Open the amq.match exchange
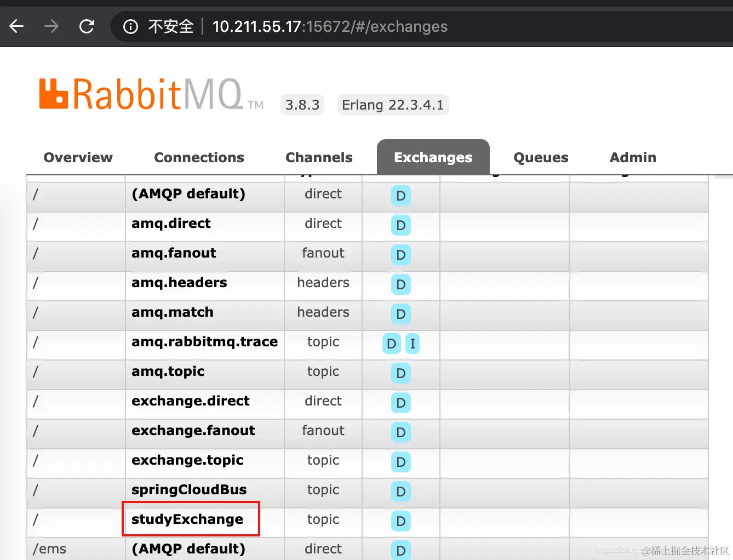 pyautogui.click(x=173, y=312)
